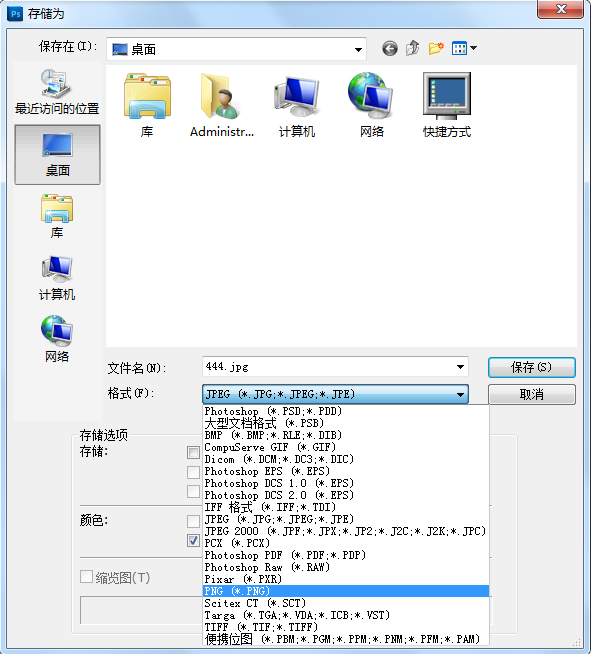Choose 便携位图 portable bitmap format

(x=346, y=639)
